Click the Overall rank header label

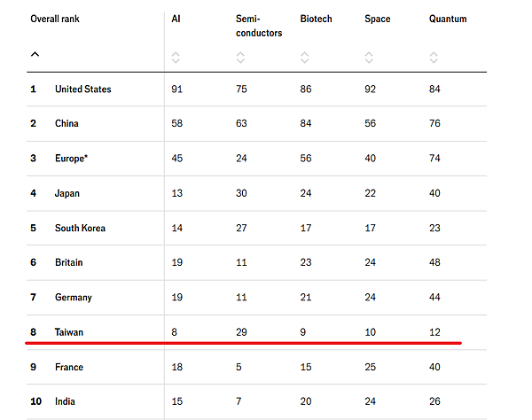pos(59,19)
